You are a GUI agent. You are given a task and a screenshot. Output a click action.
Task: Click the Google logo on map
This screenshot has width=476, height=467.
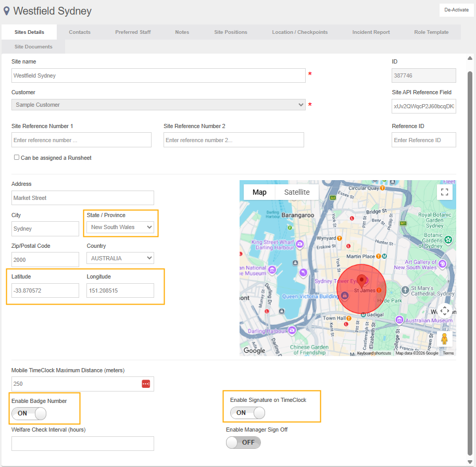(254, 350)
